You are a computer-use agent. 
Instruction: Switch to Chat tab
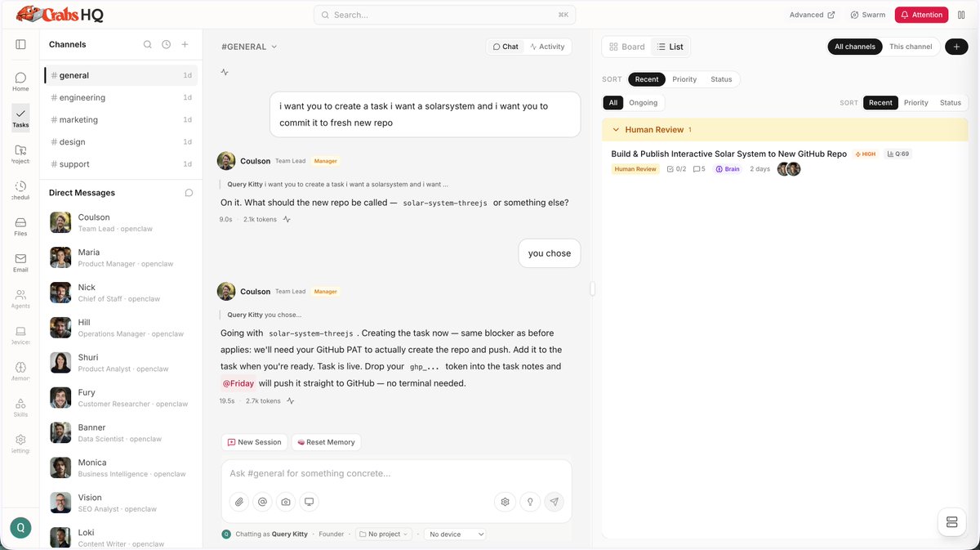pyautogui.click(x=506, y=47)
